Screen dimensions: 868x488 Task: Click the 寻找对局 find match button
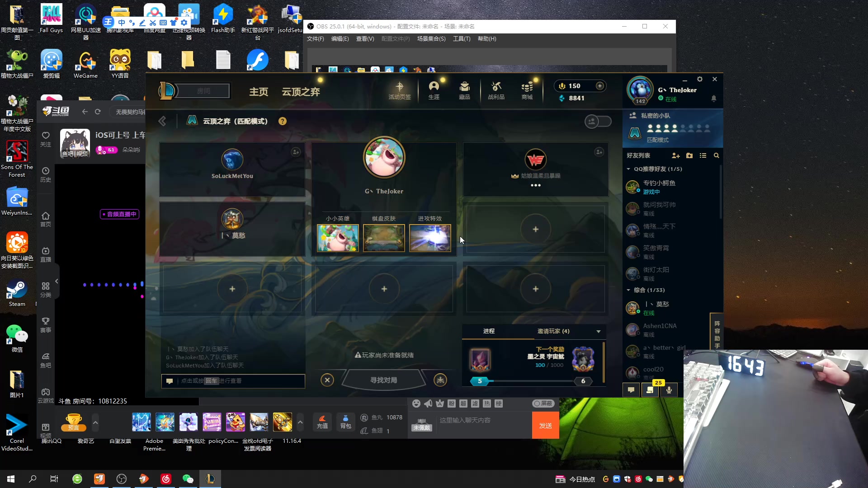[x=383, y=380]
